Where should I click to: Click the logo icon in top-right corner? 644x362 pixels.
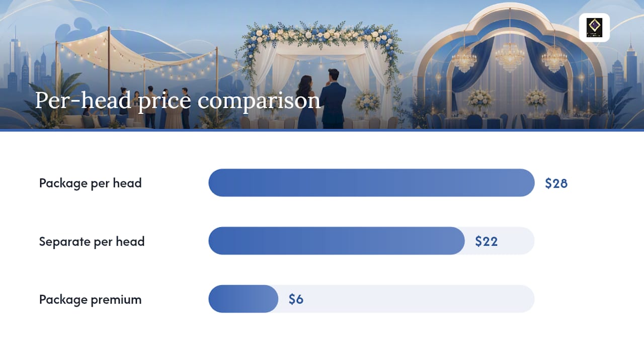pos(594,27)
